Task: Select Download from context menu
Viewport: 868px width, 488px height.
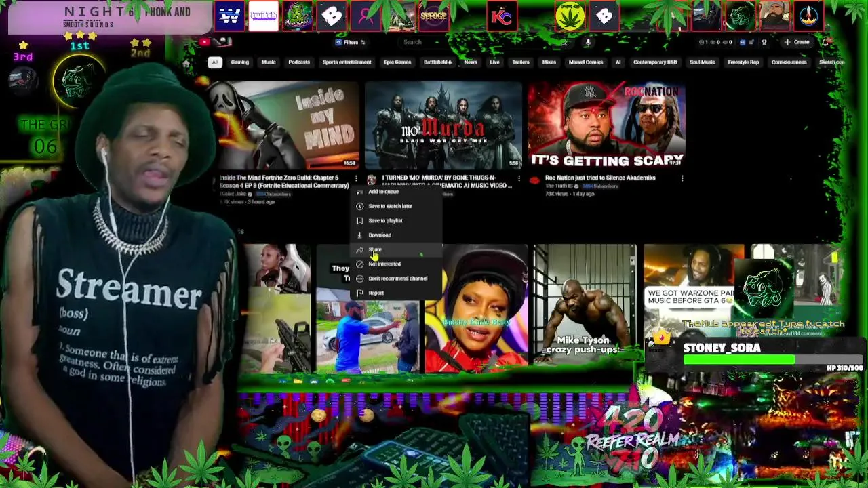Action: tap(397, 235)
